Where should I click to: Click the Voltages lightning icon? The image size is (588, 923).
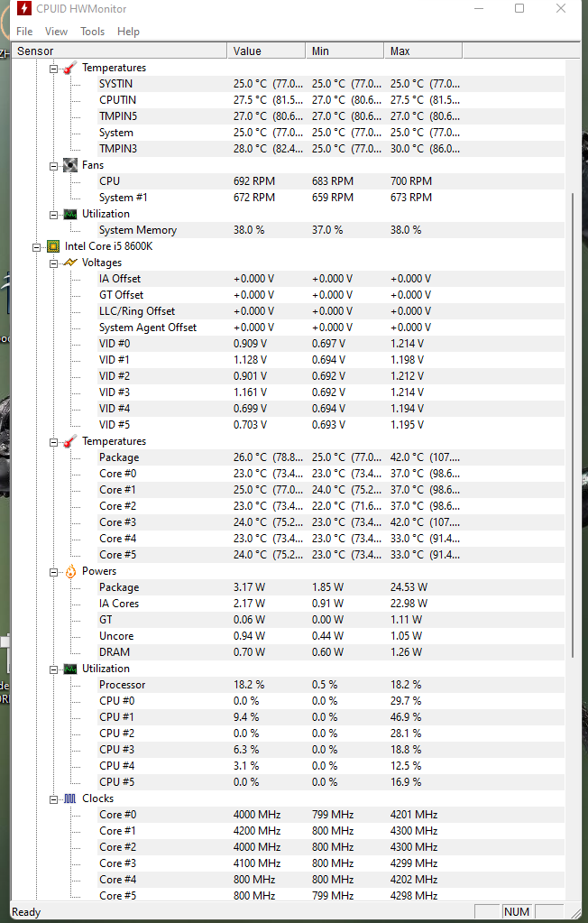[x=69, y=263]
